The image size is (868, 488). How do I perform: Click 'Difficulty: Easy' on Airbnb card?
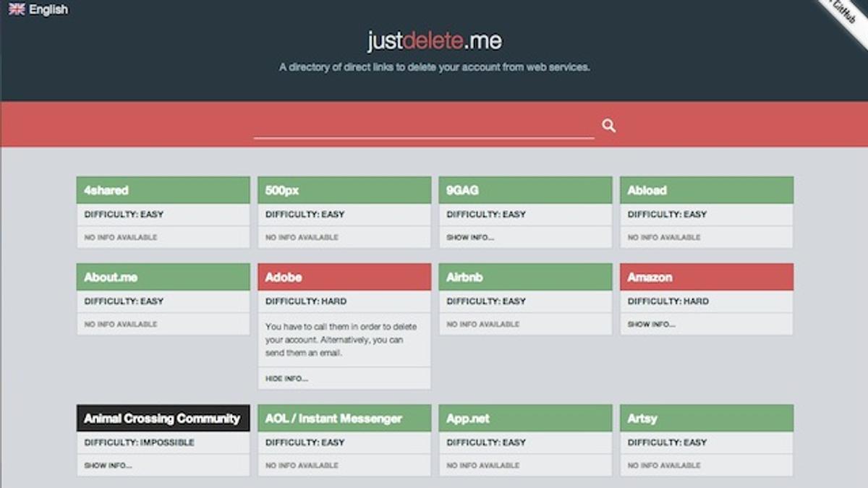(x=486, y=301)
